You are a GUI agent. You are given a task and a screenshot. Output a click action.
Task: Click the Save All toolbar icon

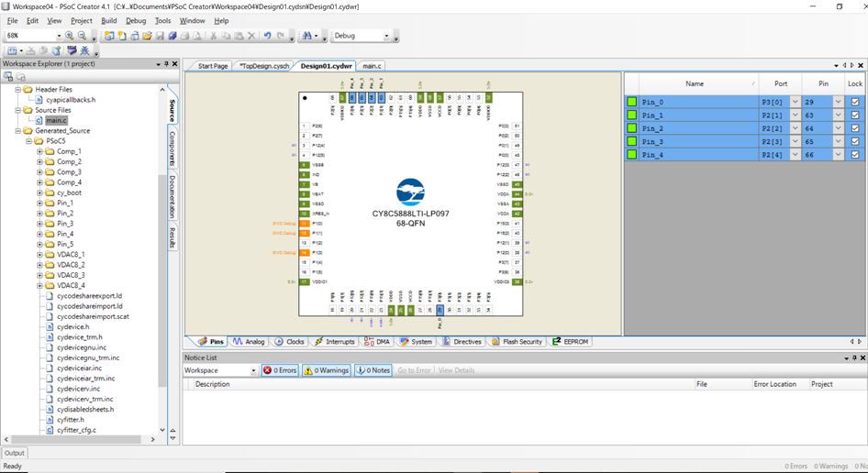tap(172, 36)
